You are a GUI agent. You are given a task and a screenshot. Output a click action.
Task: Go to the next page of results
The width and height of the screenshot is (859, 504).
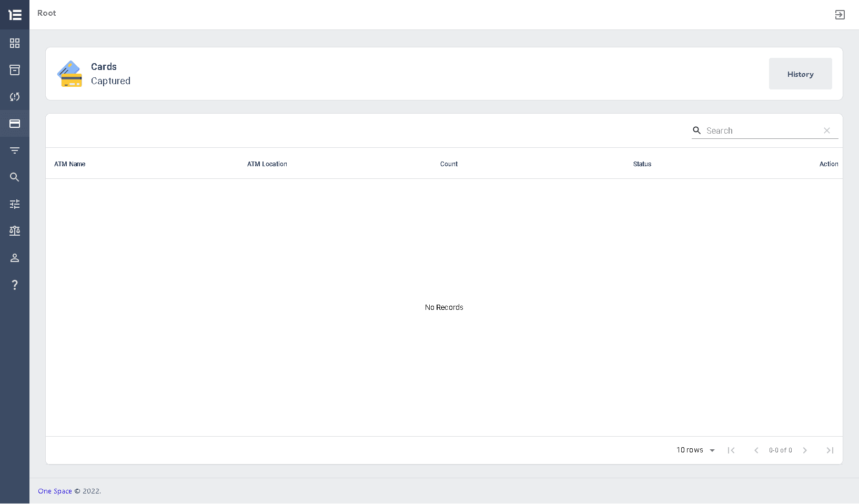pyautogui.click(x=805, y=450)
